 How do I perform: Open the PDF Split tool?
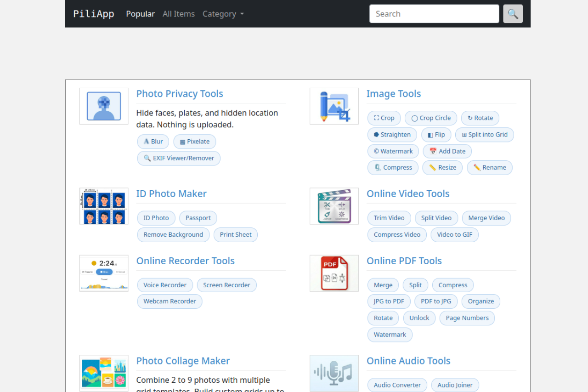(415, 285)
